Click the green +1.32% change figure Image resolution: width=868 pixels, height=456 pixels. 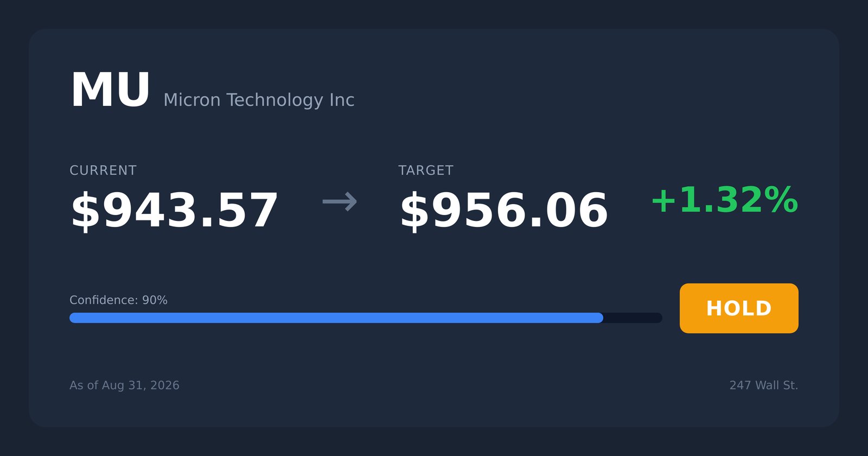pos(724,200)
